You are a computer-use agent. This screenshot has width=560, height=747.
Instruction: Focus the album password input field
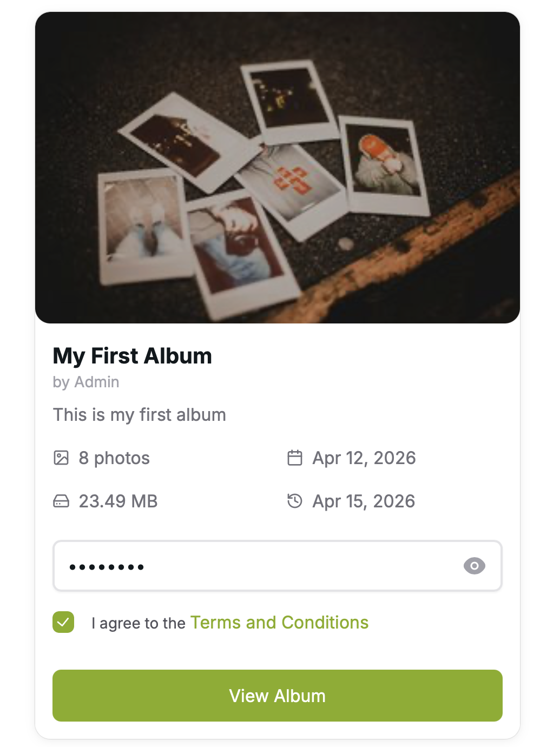coord(260,566)
